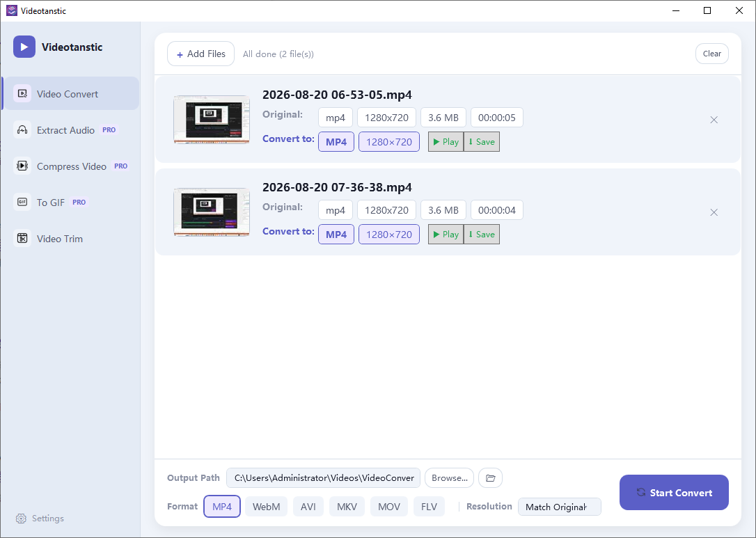Click the Extract Audio headphone icon

pyautogui.click(x=22, y=129)
